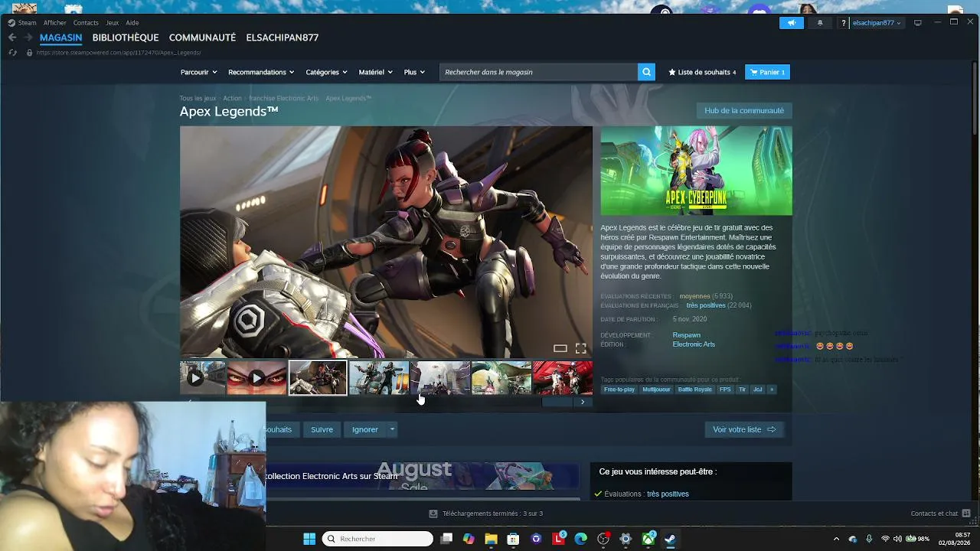Click the Suivre button
This screenshot has width=980, height=551.
click(x=322, y=429)
